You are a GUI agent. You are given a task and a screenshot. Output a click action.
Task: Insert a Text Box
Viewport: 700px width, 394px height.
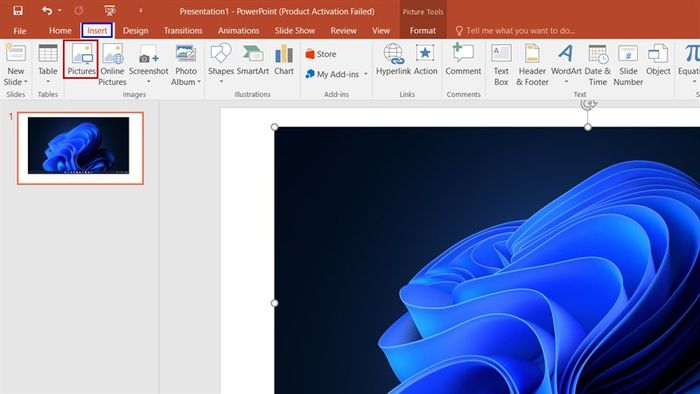[x=501, y=64]
